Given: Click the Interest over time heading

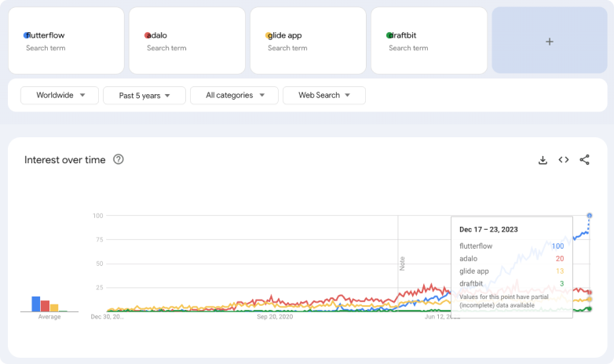Looking at the screenshot, I should click(65, 160).
